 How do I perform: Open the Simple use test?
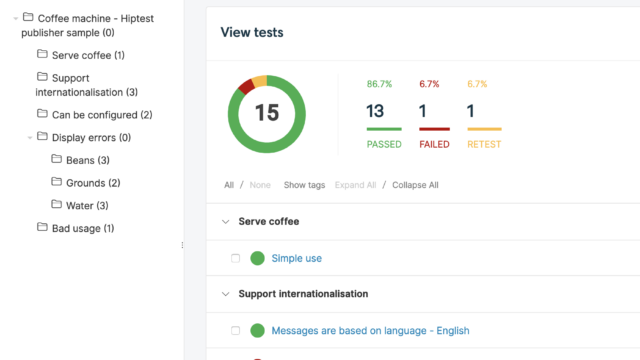[x=297, y=258]
